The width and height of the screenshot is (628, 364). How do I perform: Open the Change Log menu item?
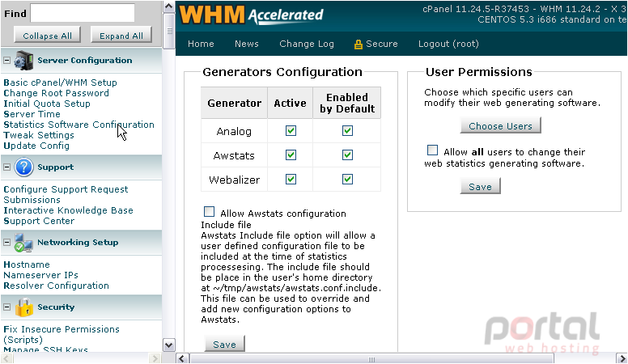pos(307,44)
